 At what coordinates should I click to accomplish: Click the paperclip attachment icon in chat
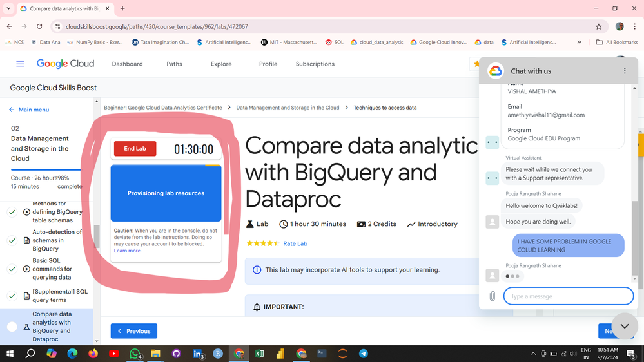click(492, 296)
